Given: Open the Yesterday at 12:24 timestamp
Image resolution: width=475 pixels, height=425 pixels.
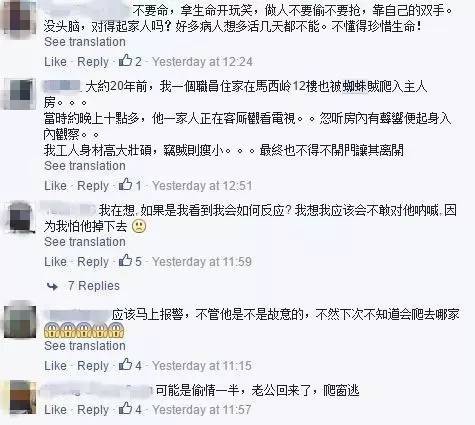Looking at the screenshot, I should [202, 62].
